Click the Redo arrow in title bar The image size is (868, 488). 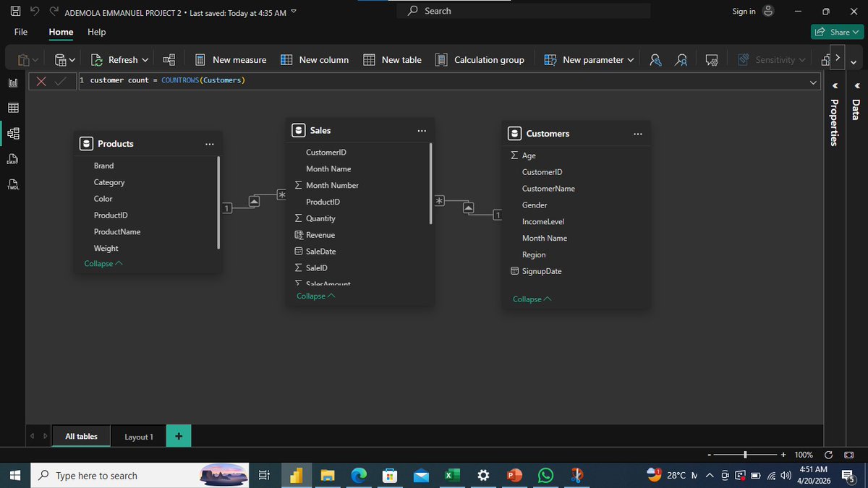point(53,12)
